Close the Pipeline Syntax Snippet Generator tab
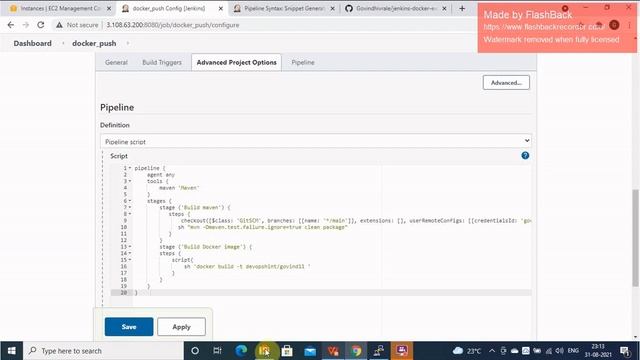 point(332,8)
